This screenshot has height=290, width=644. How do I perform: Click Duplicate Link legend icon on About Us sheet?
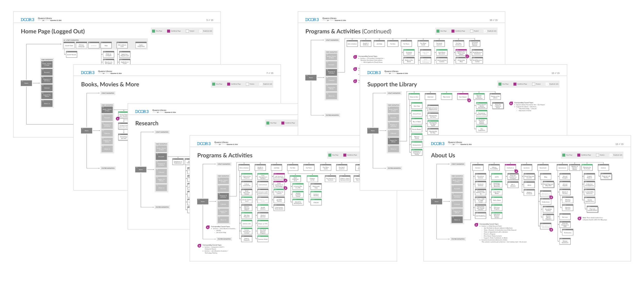[611, 155]
